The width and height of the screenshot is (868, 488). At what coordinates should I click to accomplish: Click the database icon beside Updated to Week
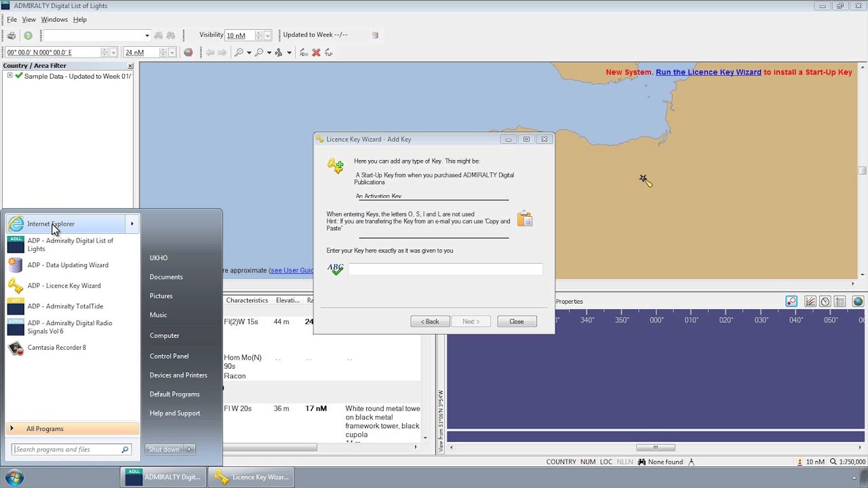tap(375, 35)
